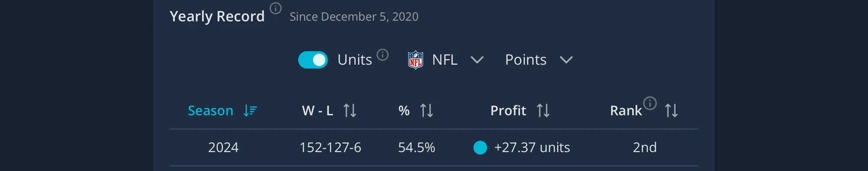Click the cyan dot beside +27.37 units
This screenshot has width=868, height=171.
pyautogui.click(x=480, y=148)
